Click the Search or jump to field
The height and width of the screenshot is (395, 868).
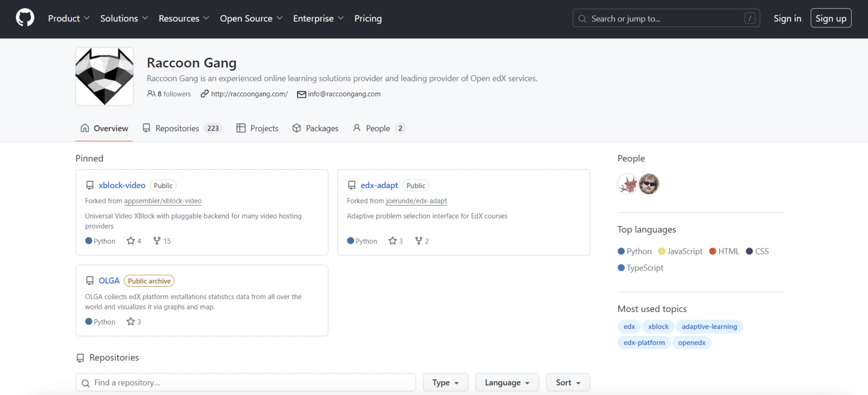[666, 18]
